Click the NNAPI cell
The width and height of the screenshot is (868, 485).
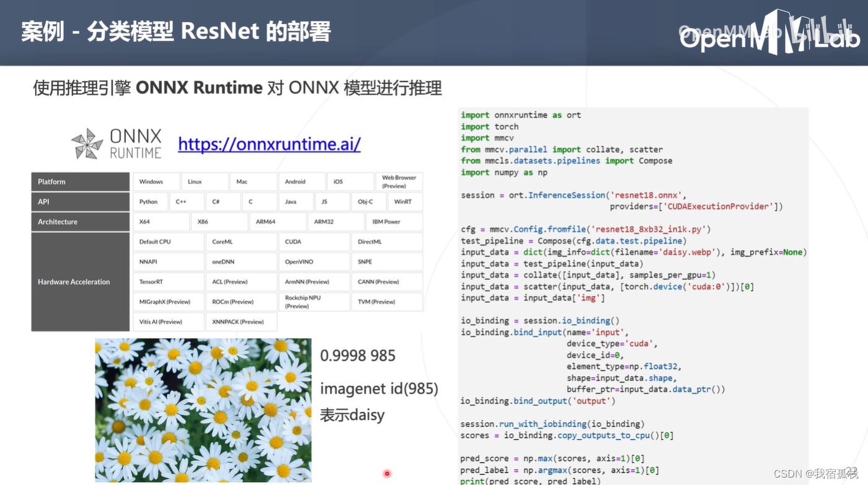(169, 262)
